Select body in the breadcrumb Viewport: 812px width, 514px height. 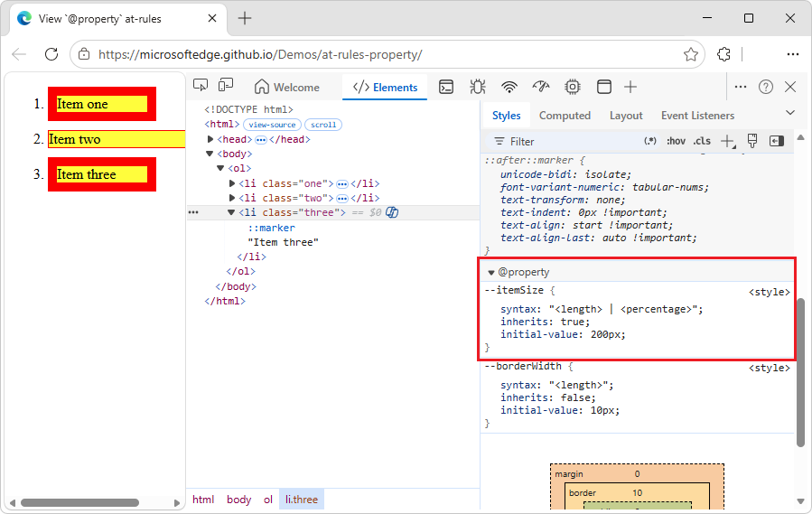click(238, 500)
